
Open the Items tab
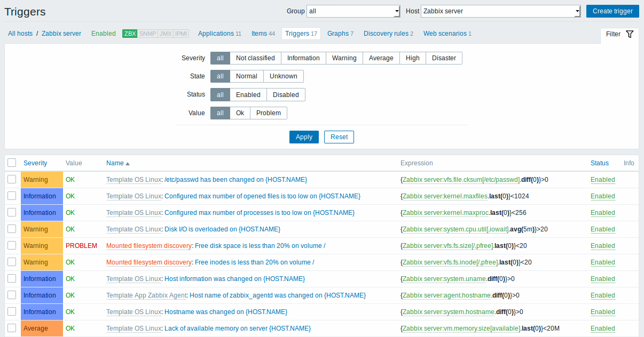tap(263, 34)
